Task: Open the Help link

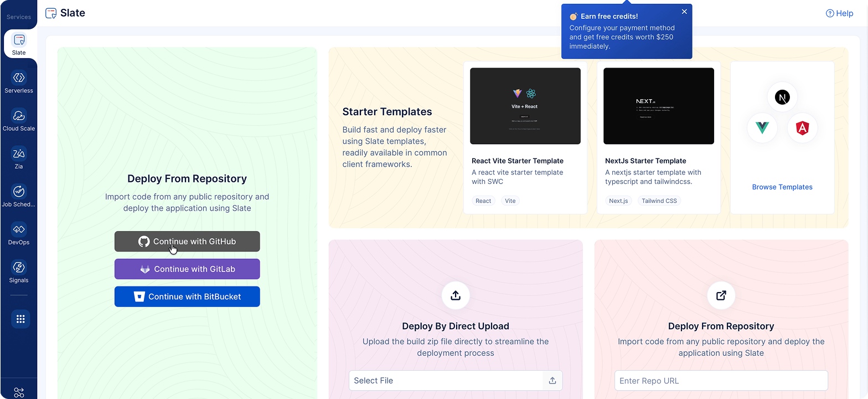Action: point(839,13)
